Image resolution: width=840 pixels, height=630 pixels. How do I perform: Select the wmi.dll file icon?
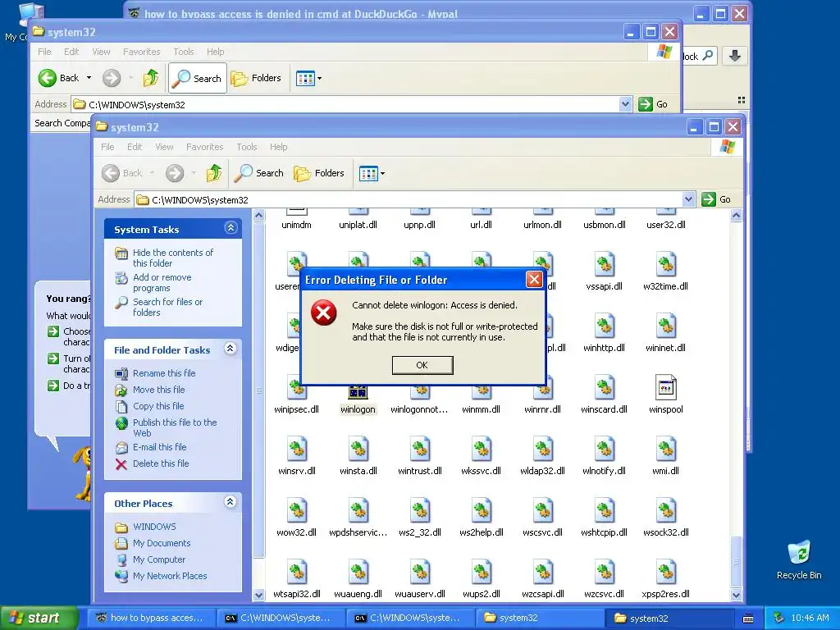(665, 449)
